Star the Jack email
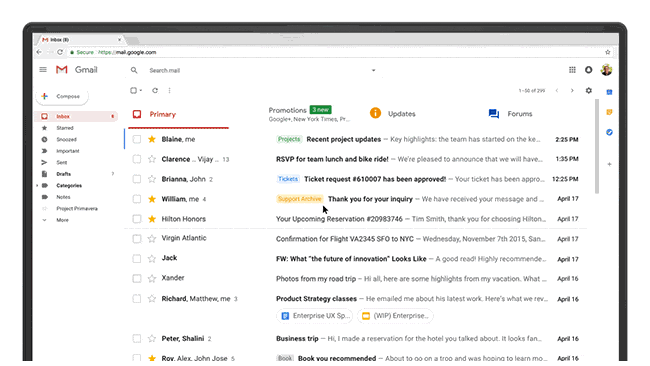This screenshot has height=366, width=650. [x=152, y=259]
